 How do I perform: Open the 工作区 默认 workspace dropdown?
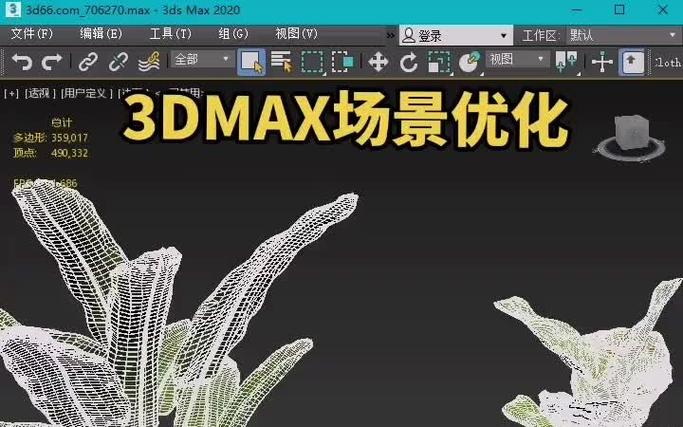[622, 35]
